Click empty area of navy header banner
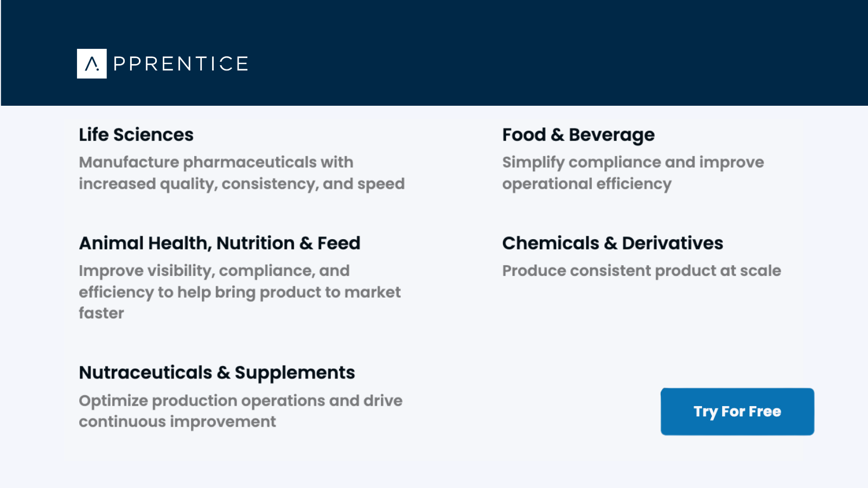Screen dimensions: 868x488 pos(542,54)
